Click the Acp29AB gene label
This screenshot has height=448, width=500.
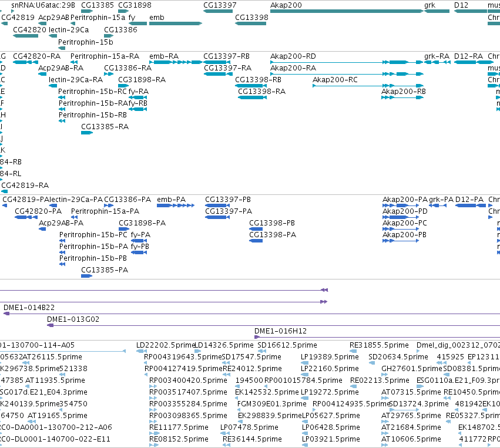pyautogui.click(x=53, y=18)
